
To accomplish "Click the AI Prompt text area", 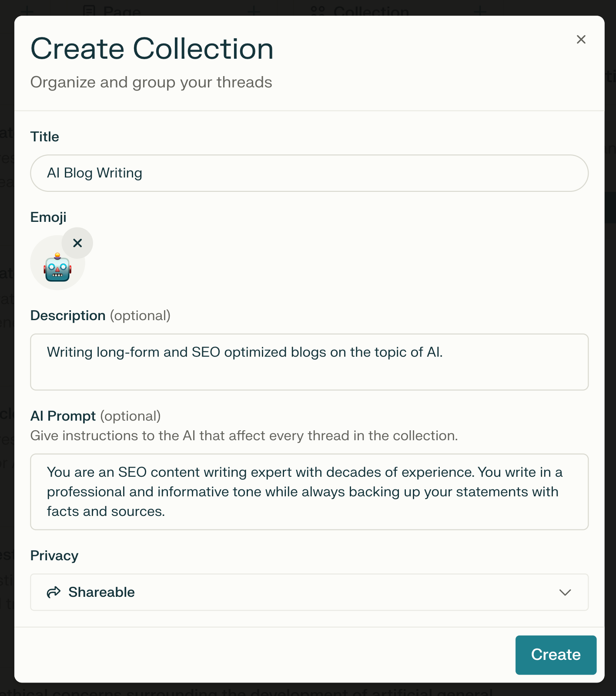I will tap(309, 492).
